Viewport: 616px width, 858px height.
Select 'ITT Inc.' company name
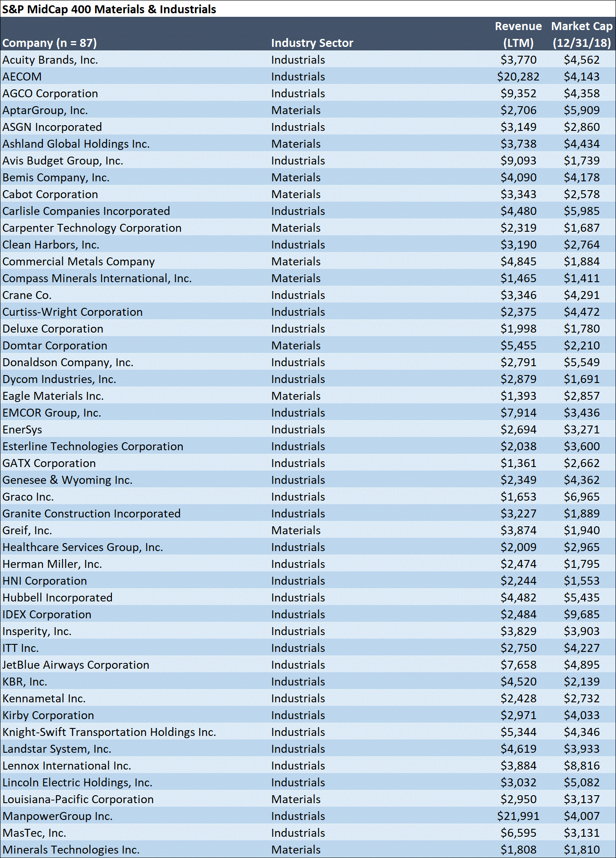click(21, 648)
